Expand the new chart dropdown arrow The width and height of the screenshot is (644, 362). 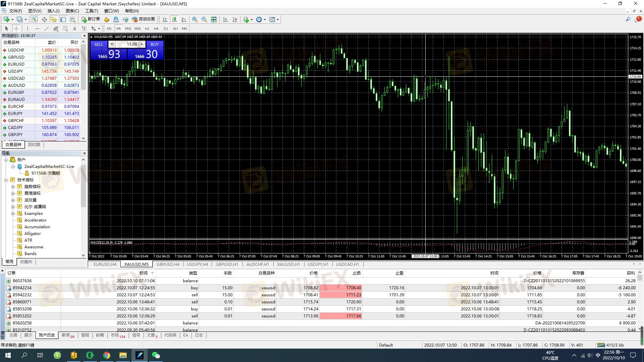(12, 19)
